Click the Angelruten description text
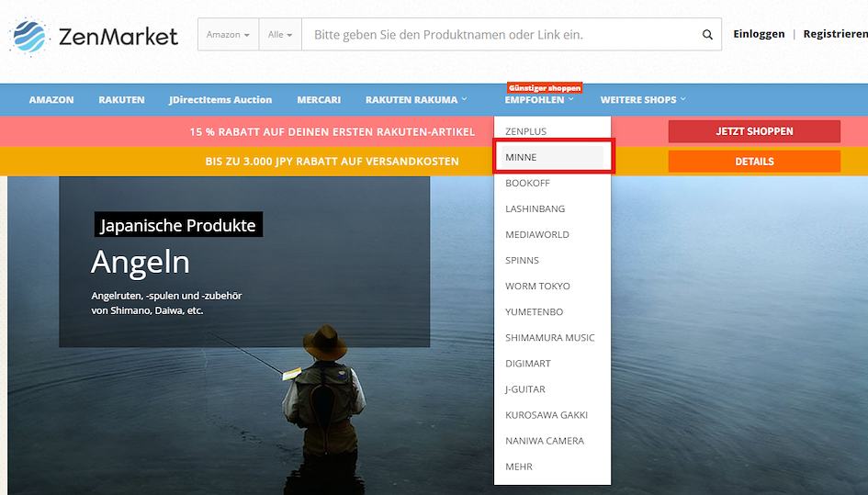 (166, 303)
